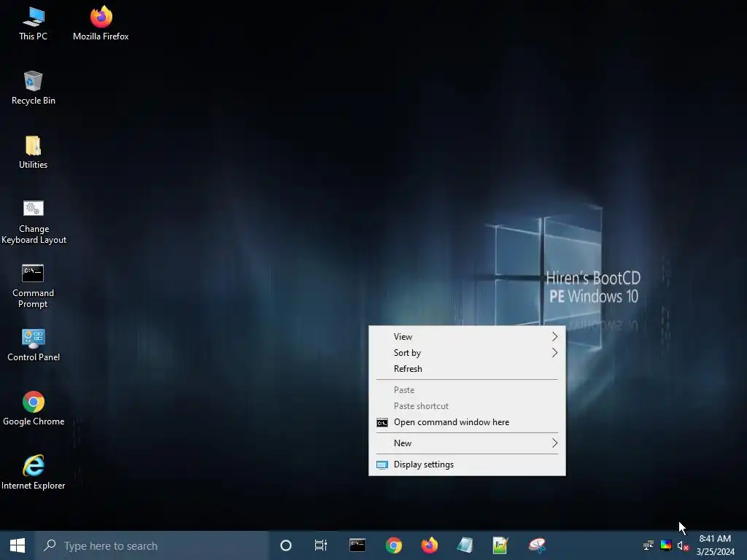Viewport: 747px width, 560px height.
Task: Expand the arrow next to Sort by
Action: coord(554,353)
